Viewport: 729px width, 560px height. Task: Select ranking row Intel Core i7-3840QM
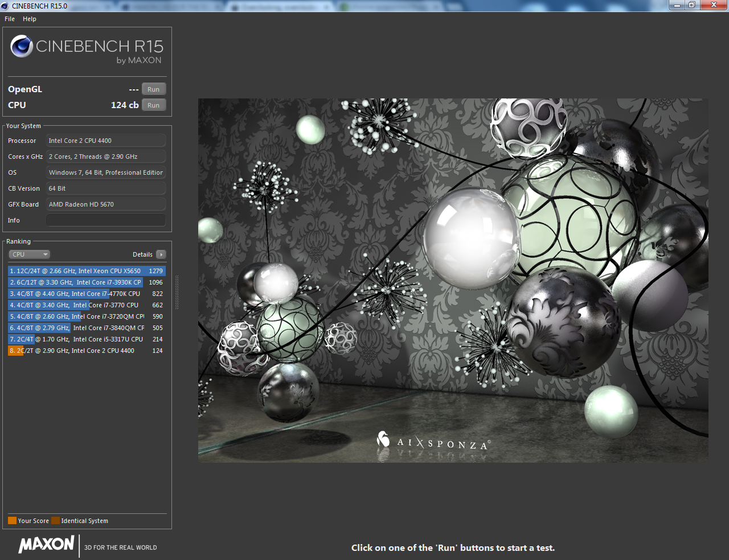[87, 328]
